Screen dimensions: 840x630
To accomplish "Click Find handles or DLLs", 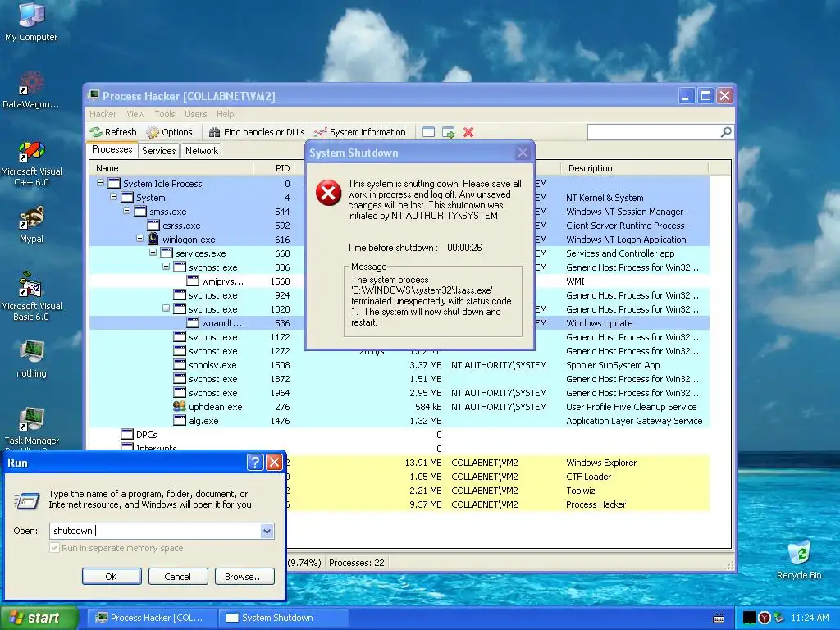I will point(257,132).
